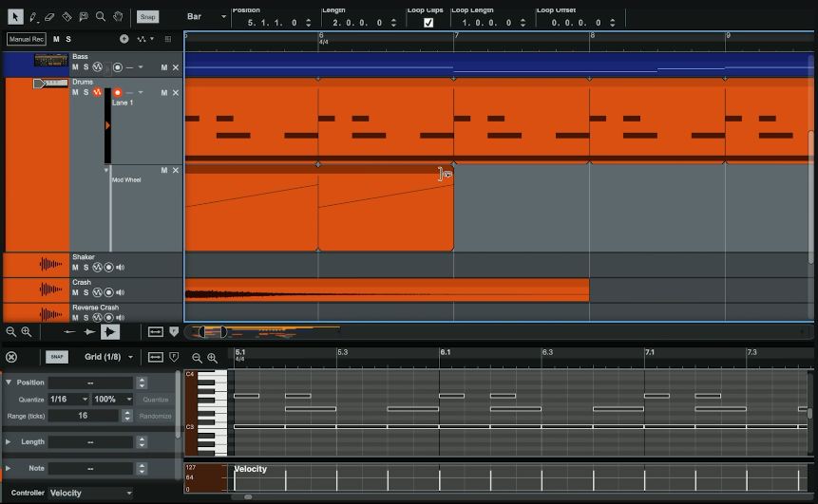This screenshot has width=818, height=504.
Task: Close the piano roll editor panel
Action: pos(11,357)
